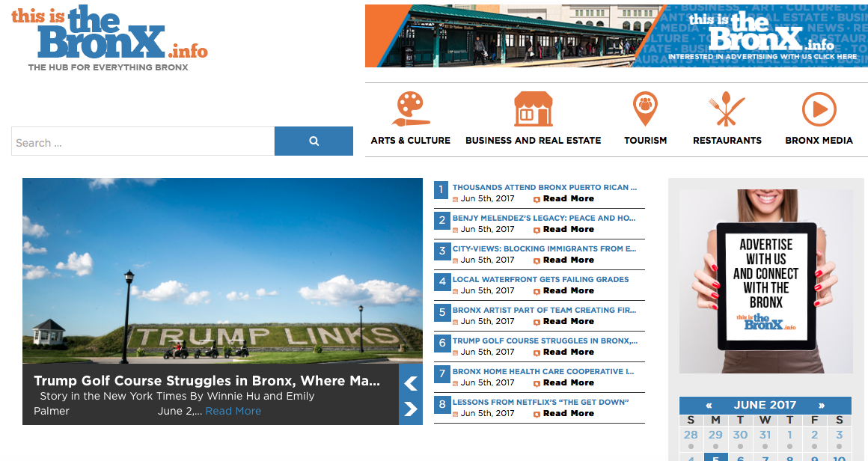Open the Arts & Culture menu label

(x=411, y=141)
